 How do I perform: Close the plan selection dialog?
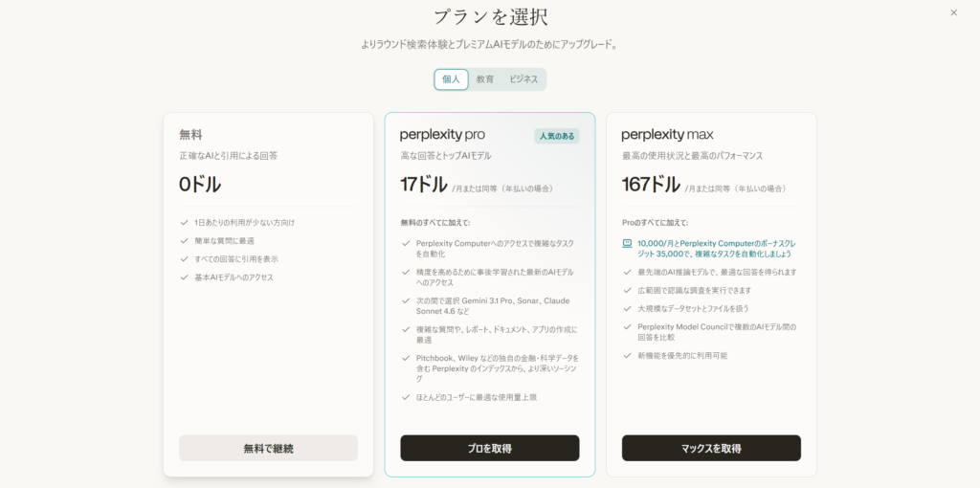click(x=953, y=12)
